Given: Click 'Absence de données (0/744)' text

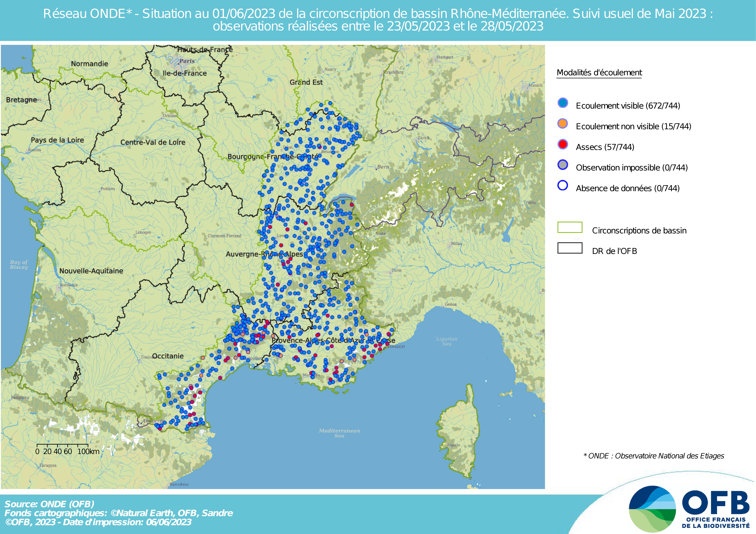Looking at the screenshot, I should pyautogui.click(x=628, y=189).
